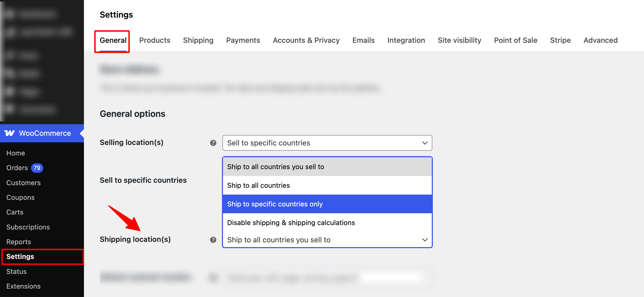Select 'Ship to all countries' from the open list
This screenshot has width=644, height=297.
258,185
